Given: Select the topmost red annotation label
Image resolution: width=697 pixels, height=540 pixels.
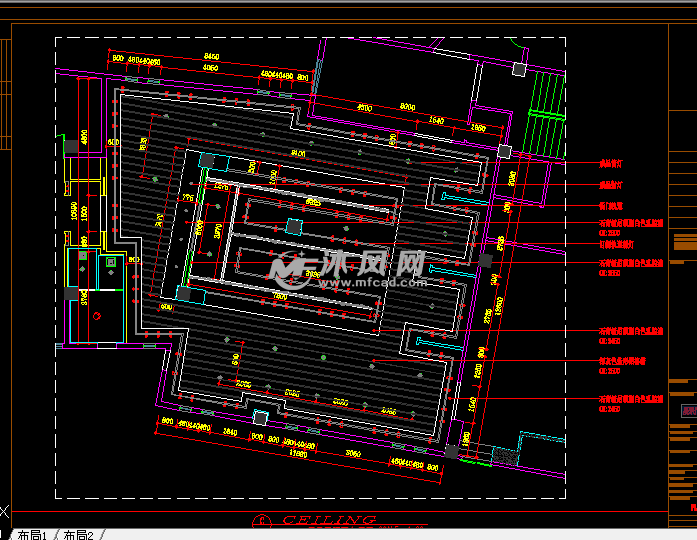Looking at the screenshot, I should 608,161.
